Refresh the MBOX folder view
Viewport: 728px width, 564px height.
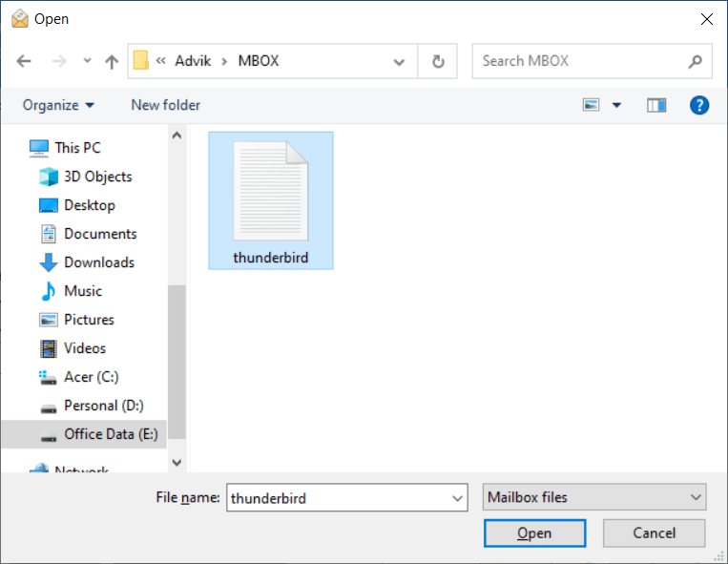(438, 61)
